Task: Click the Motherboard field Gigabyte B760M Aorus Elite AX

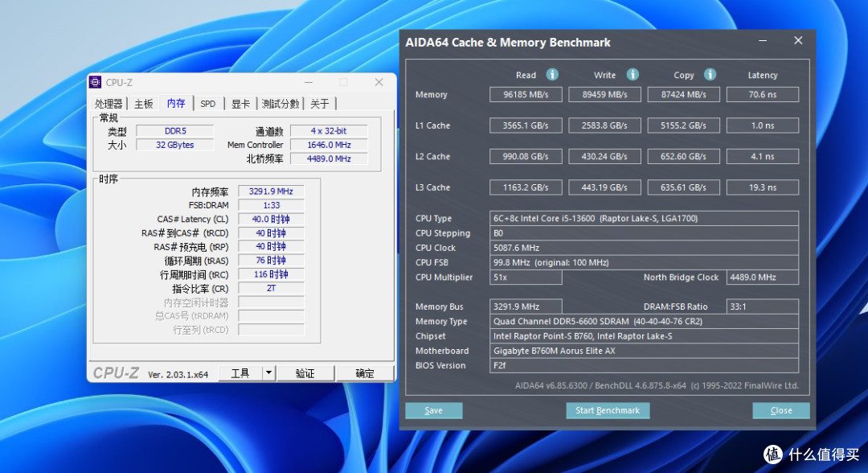Action: click(x=645, y=351)
